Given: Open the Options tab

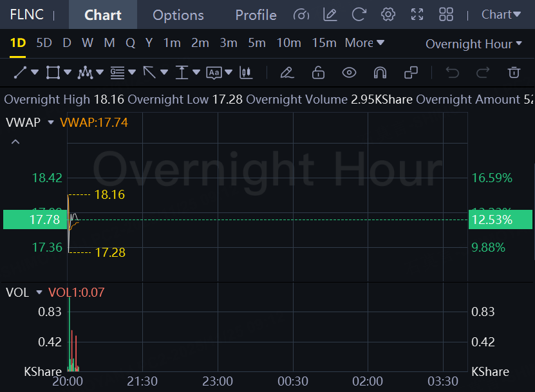Looking at the screenshot, I should [x=178, y=15].
